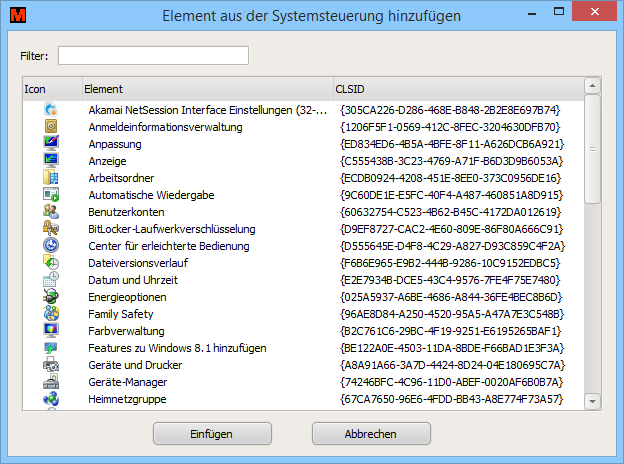The image size is (624, 464).
Task: Select the Features zu Windows 8.1 icon
Action: [51, 347]
